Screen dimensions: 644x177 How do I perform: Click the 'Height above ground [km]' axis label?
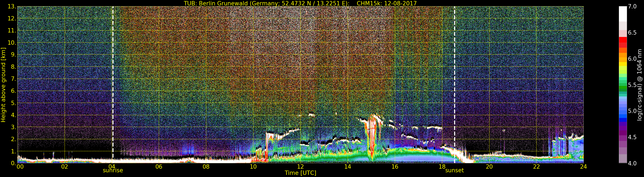click(x=3, y=85)
